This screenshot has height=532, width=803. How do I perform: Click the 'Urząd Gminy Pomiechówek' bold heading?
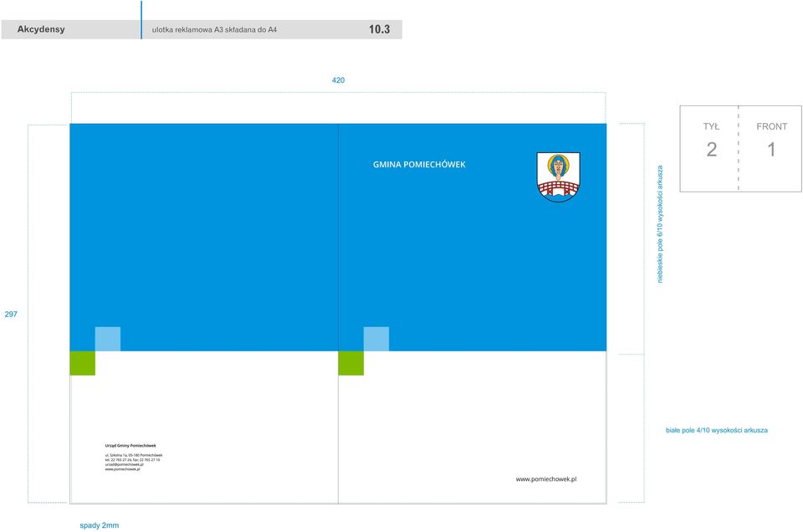pos(130,446)
